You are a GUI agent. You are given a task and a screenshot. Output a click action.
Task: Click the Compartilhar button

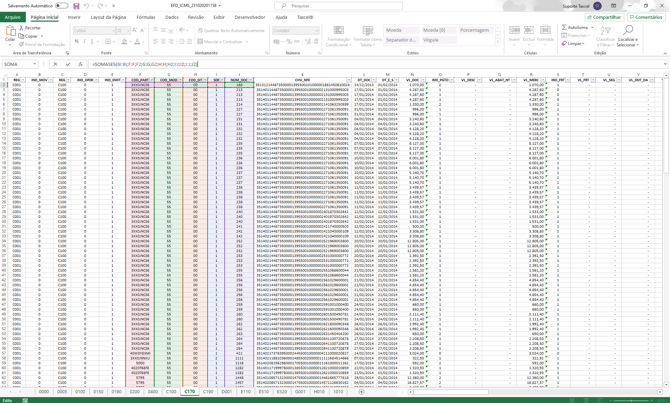click(604, 17)
